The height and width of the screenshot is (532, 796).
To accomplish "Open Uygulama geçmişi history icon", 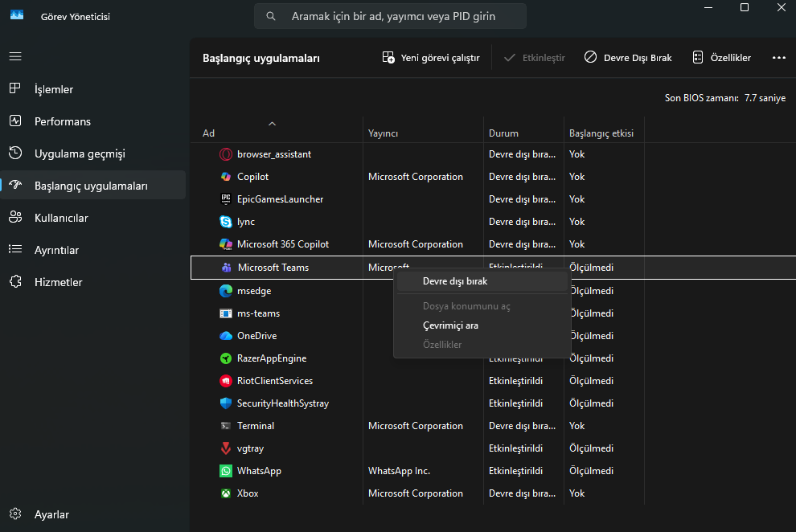I will tap(15, 153).
